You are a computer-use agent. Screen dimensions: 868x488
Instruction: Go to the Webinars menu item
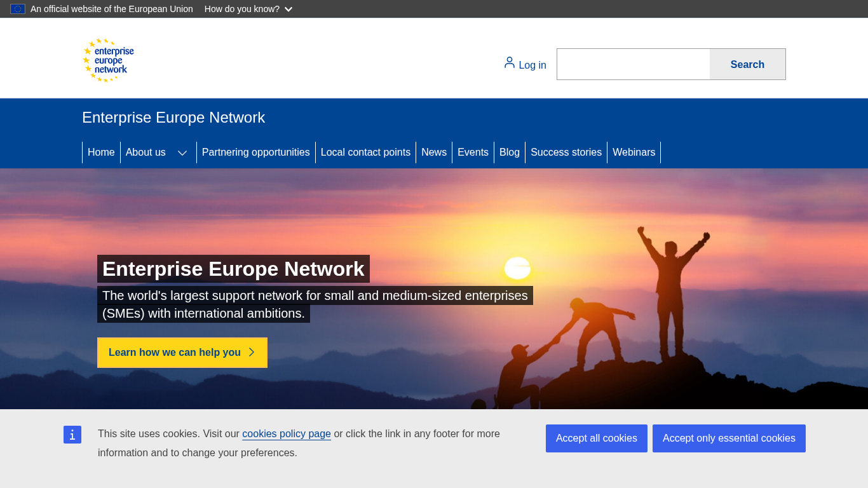point(634,152)
